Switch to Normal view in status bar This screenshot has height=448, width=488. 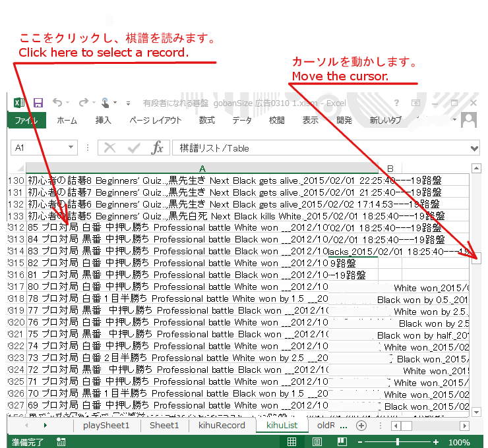[x=291, y=443]
